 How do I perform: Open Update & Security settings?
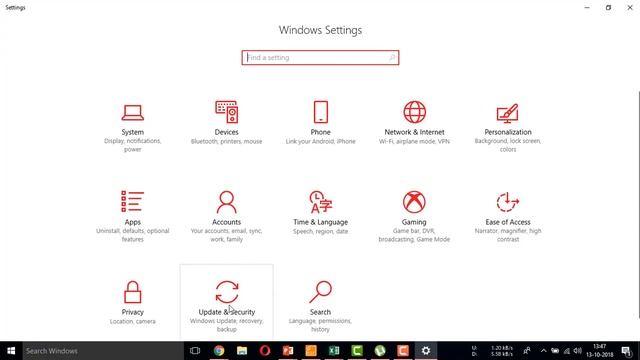pyautogui.click(x=227, y=302)
